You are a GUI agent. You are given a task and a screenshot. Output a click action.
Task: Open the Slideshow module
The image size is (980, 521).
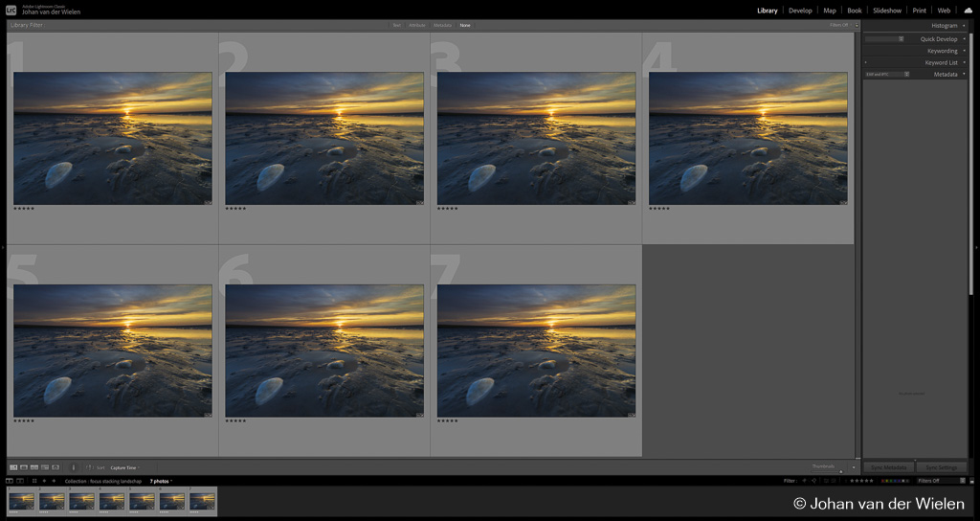[887, 11]
